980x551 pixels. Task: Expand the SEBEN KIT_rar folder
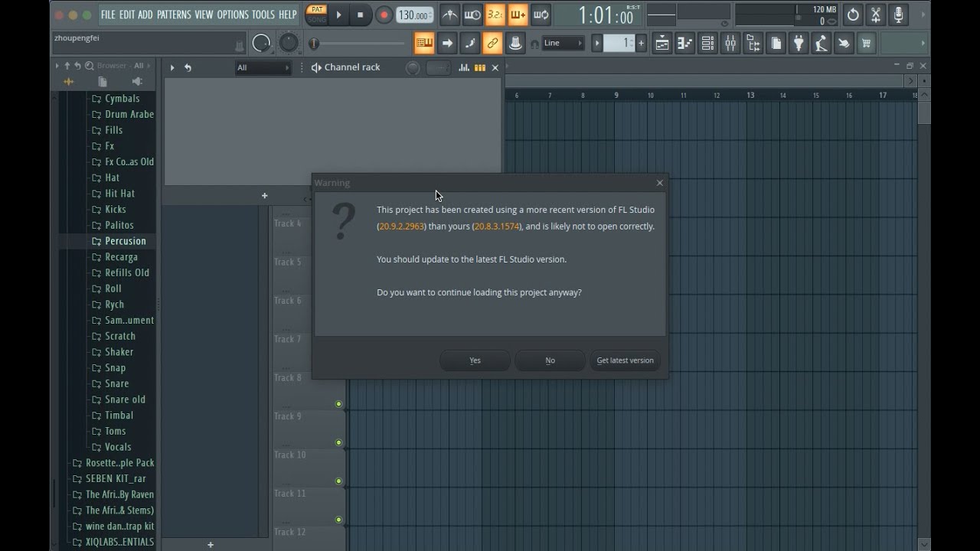pos(109,479)
